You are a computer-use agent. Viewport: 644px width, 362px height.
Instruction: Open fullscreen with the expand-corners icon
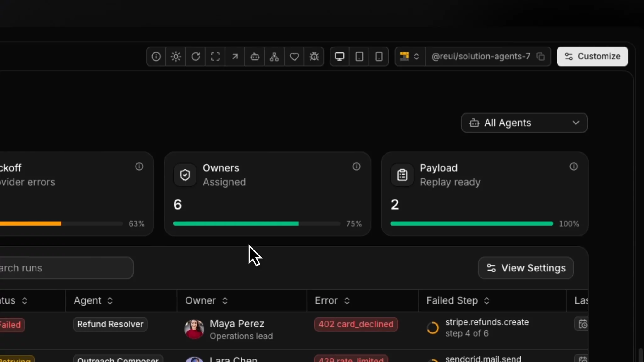pyautogui.click(x=215, y=57)
